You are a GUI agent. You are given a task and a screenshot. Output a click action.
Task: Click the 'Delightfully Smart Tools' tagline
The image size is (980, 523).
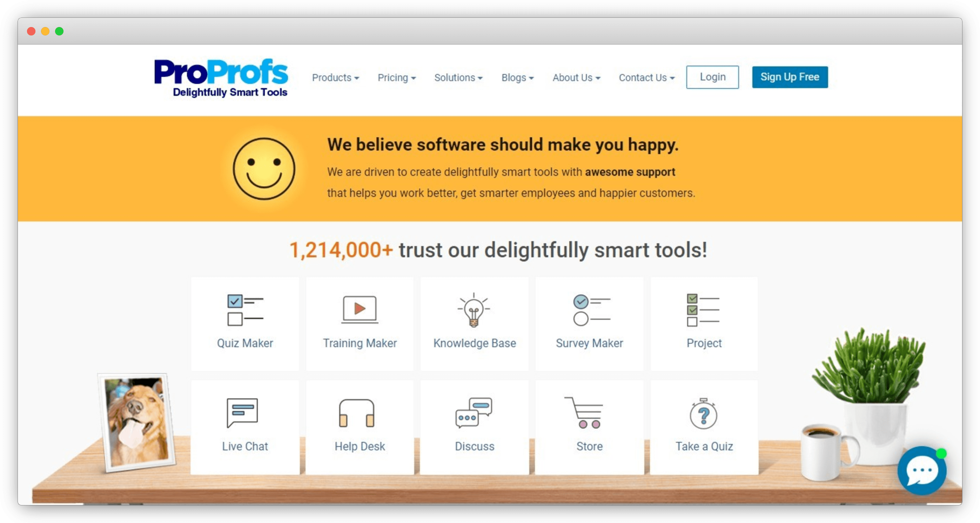coord(230,92)
